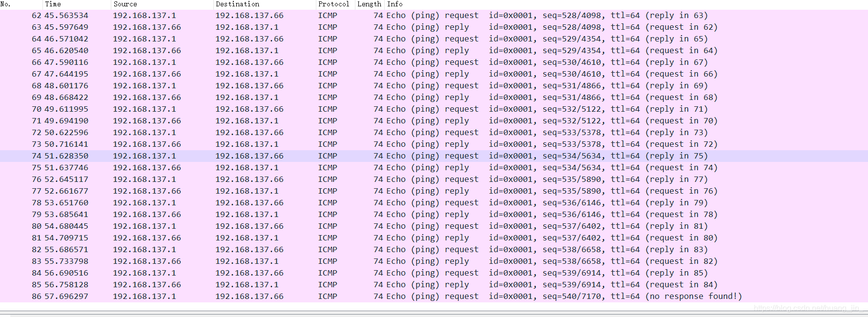Click the Destination column header

coord(265,4)
